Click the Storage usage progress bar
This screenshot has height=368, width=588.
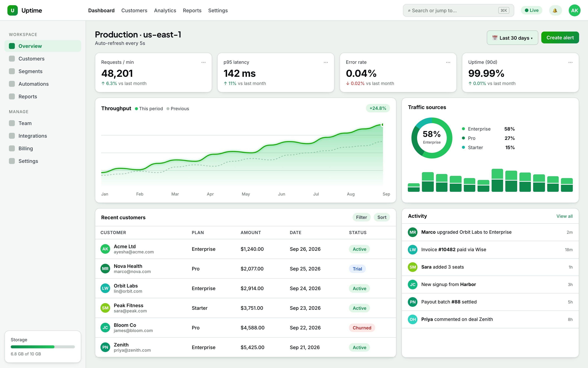[43, 347]
